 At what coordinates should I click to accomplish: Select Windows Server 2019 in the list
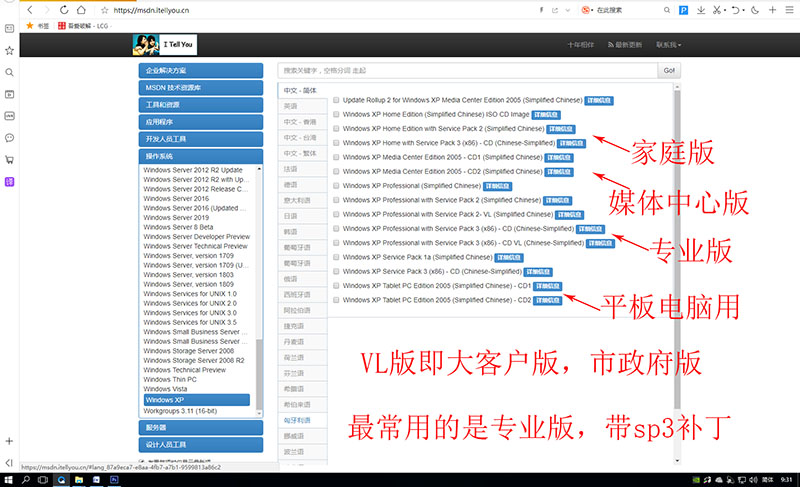click(176, 218)
